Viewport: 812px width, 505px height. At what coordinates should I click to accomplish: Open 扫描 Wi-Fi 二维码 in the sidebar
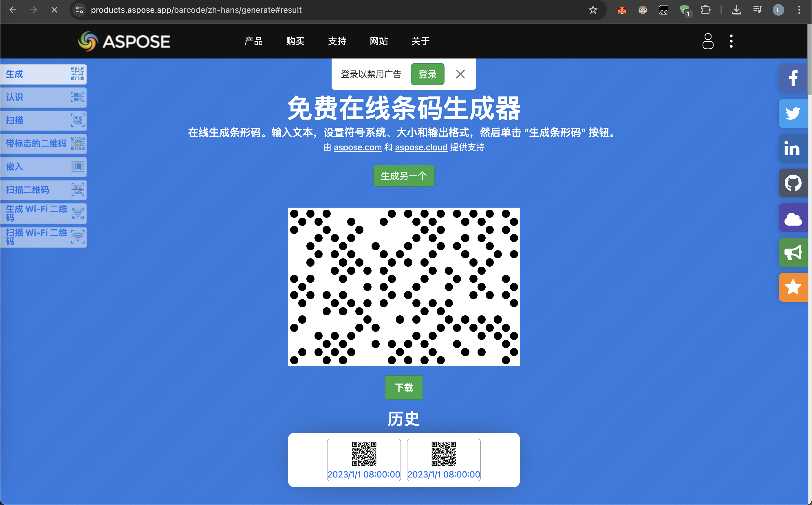point(43,237)
